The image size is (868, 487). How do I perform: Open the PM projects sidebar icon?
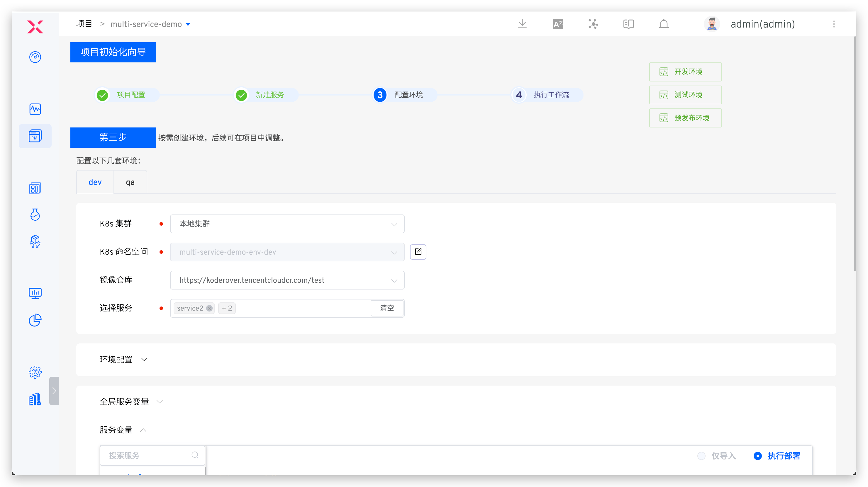(x=35, y=136)
